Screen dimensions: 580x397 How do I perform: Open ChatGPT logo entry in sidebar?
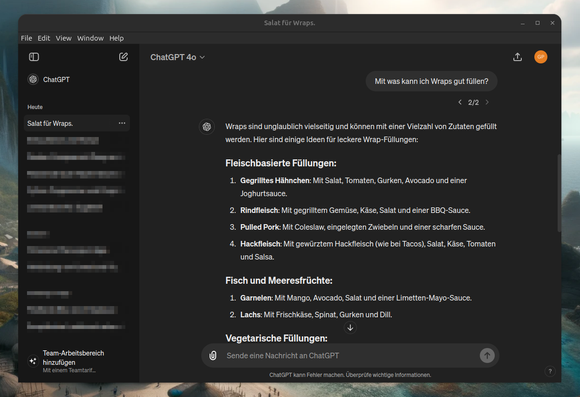coord(48,79)
